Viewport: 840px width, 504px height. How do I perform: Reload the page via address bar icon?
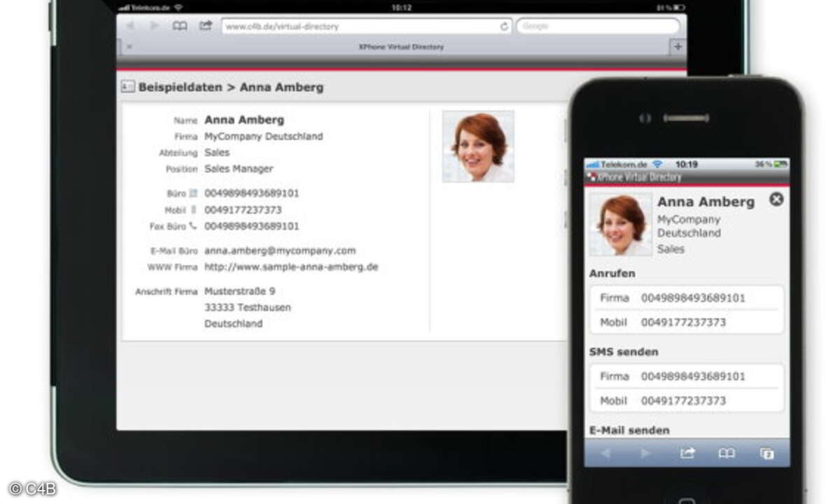(x=504, y=27)
